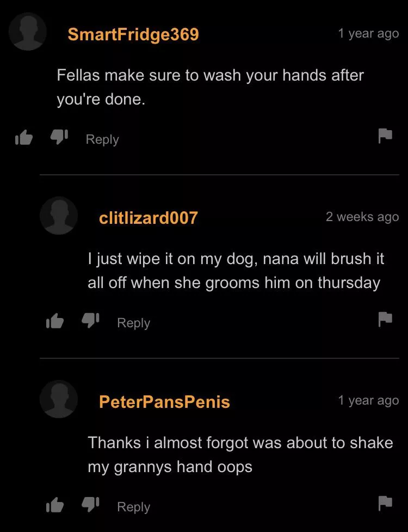The height and width of the screenshot is (532, 408).
Task: Upvote the comment about shaking granny's hand
Action: 55,505
